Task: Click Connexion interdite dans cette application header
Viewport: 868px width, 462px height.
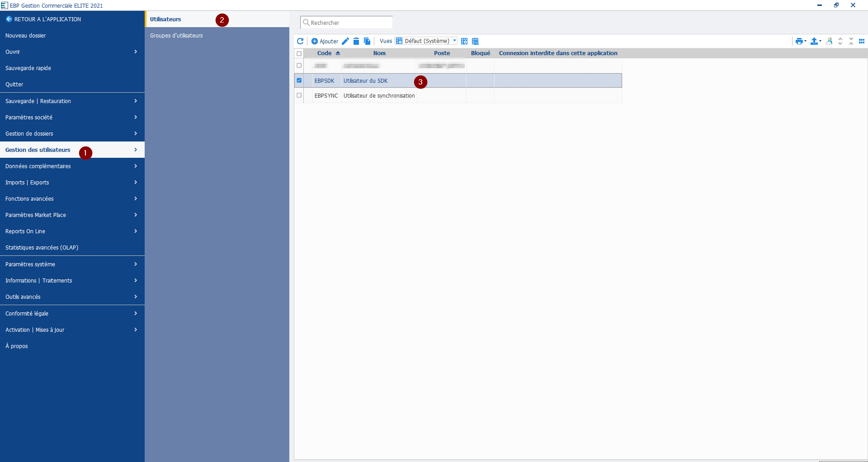Action: (x=558, y=53)
